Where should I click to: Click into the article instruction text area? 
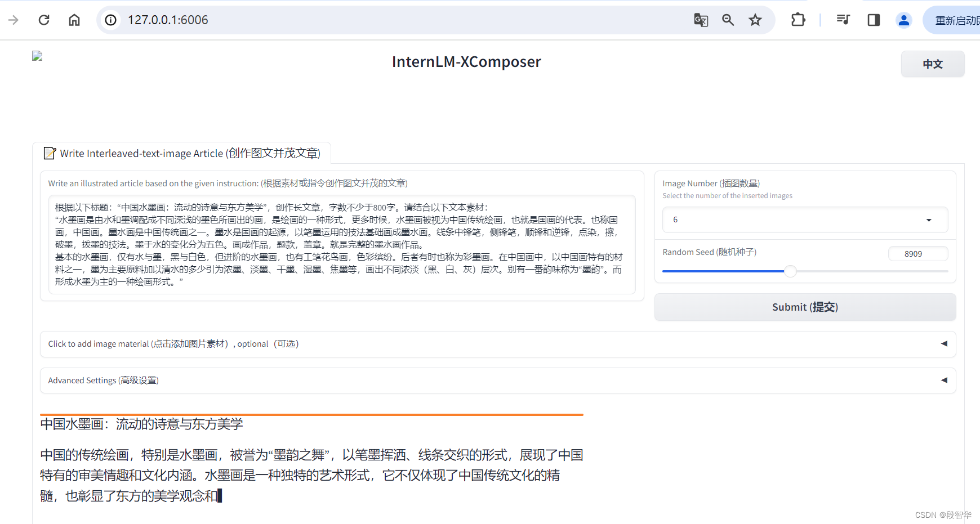[342, 244]
